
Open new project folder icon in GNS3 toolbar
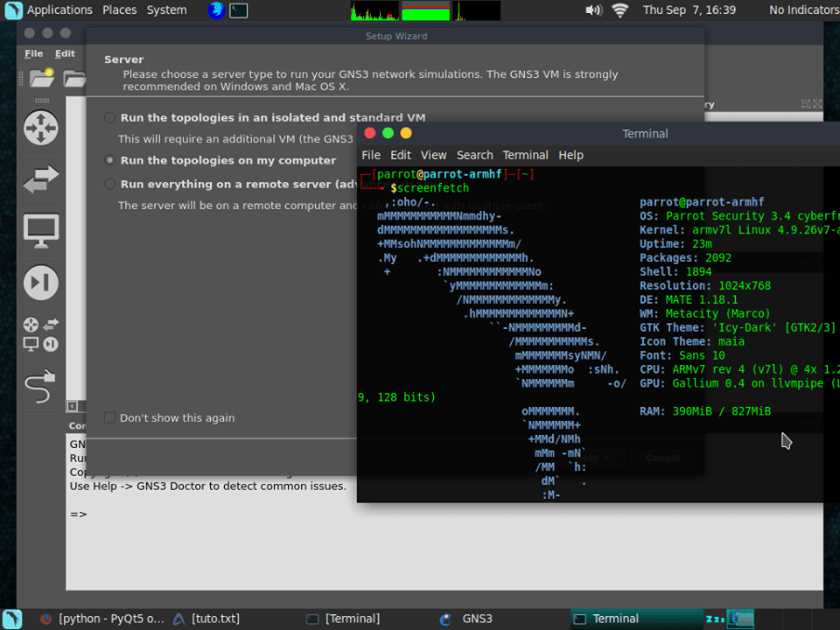pyautogui.click(x=42, y=78)
